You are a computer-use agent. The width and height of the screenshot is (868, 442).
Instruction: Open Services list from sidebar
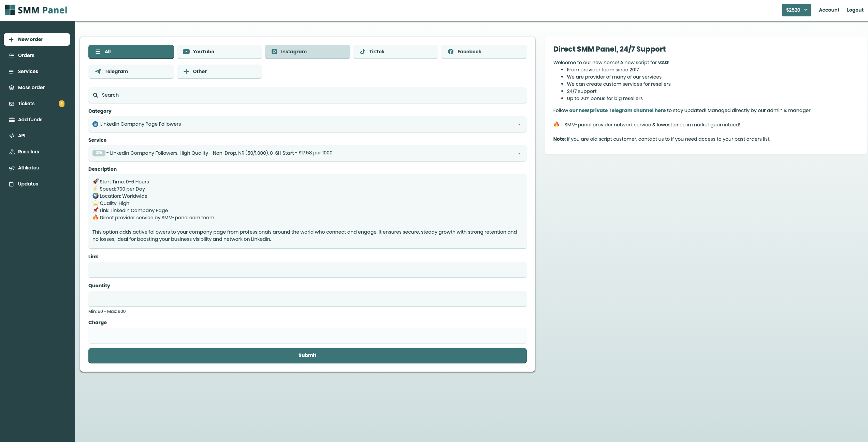37,71
